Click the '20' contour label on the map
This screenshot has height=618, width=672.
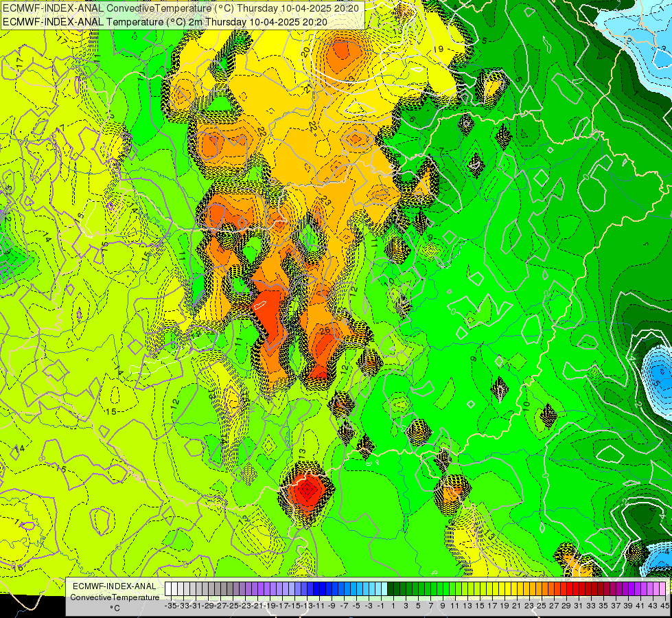click(305, 52)
